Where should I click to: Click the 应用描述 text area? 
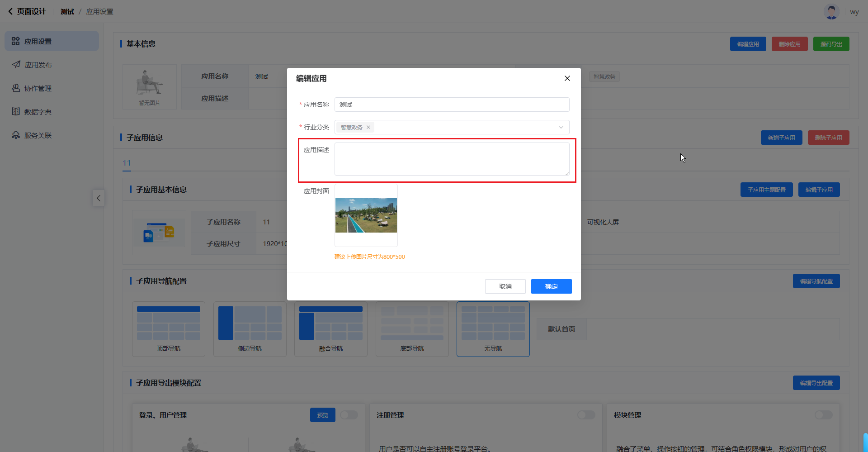click(x=452, y=159)
